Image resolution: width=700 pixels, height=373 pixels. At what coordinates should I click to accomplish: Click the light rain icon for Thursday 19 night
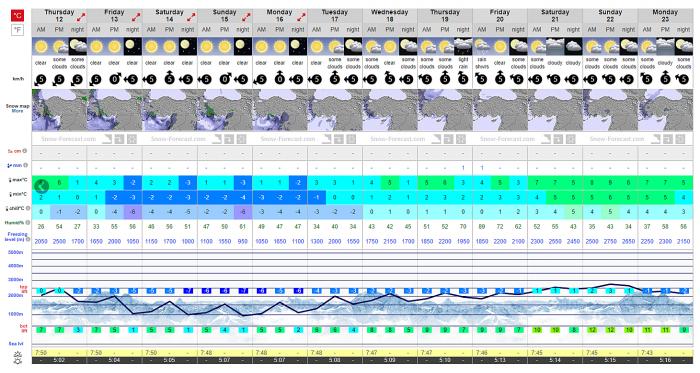click(x=463, y=46)
